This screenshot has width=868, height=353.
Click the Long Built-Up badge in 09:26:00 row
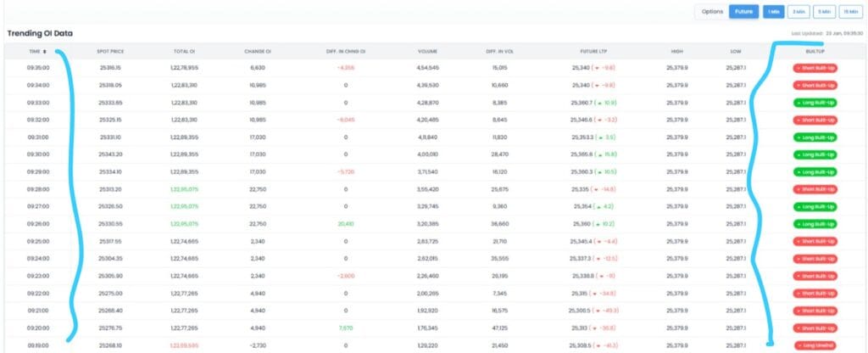coord(815,224)
